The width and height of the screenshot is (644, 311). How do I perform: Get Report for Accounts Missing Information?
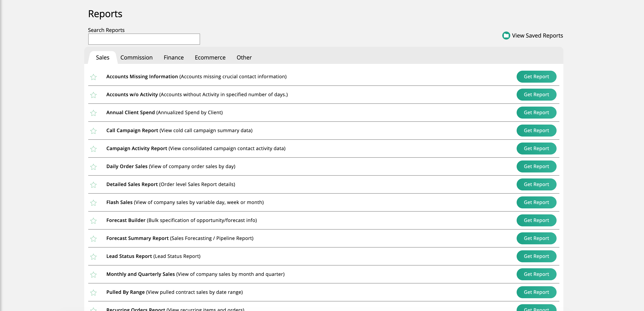[536, 76]
